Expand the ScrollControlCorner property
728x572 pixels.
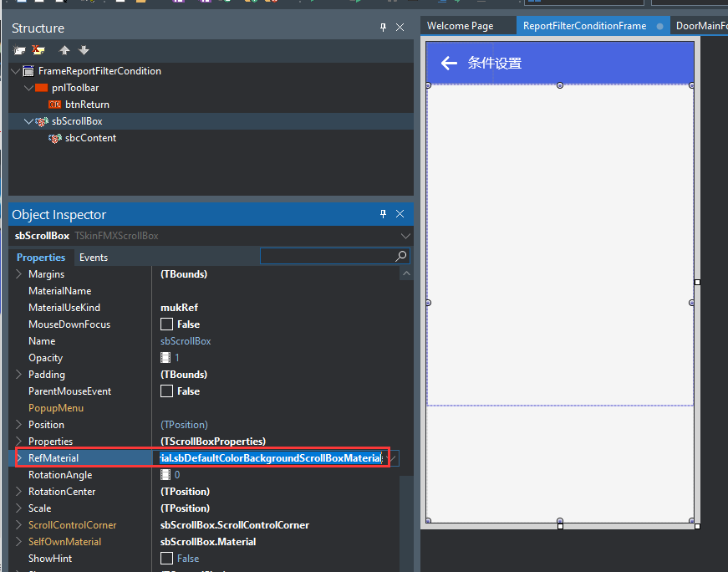pos(19,524)
